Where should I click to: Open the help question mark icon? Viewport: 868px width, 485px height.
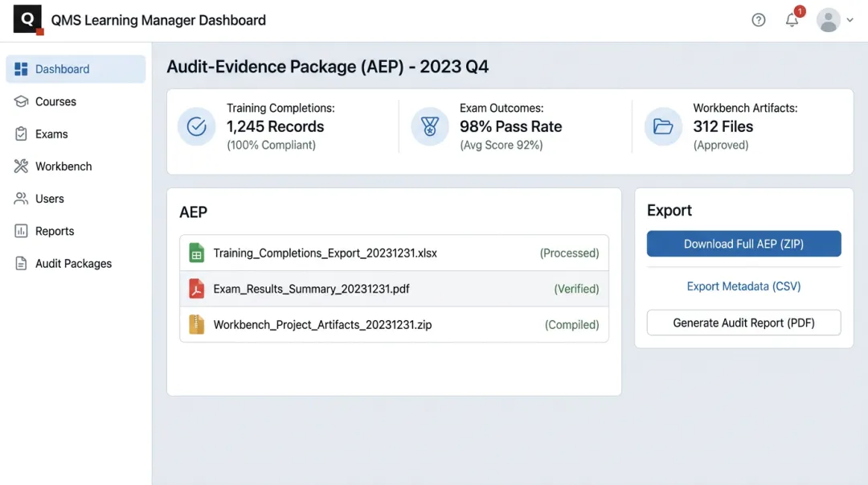[759, 20]
